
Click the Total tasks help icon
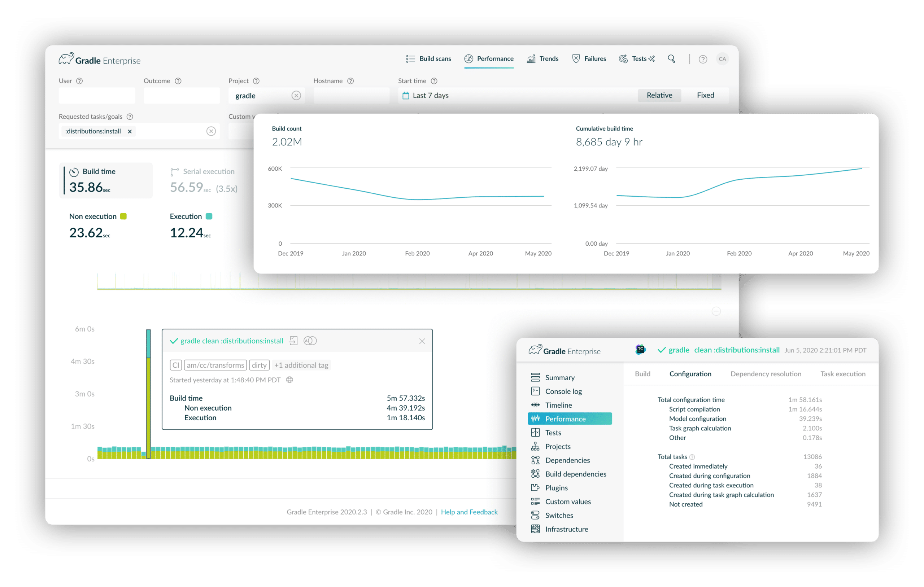pos(692,457)
